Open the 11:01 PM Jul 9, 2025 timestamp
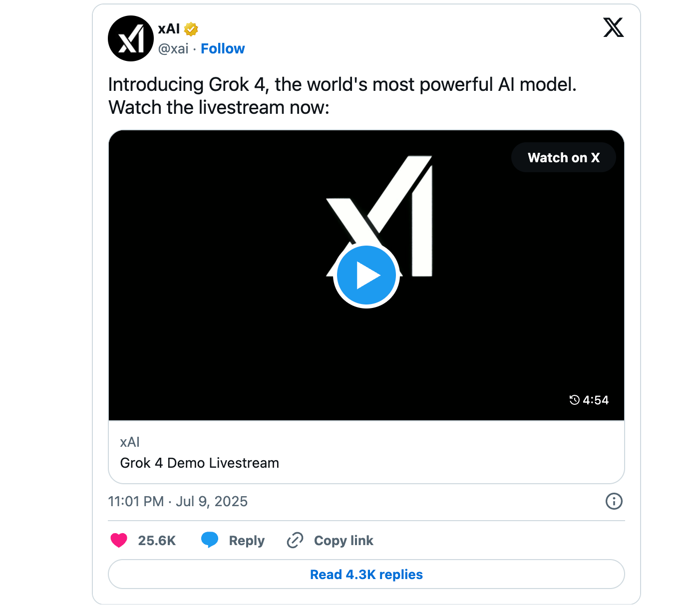This screenshot has height=609, width=700. pyautogui.click(x=178, y=501)
